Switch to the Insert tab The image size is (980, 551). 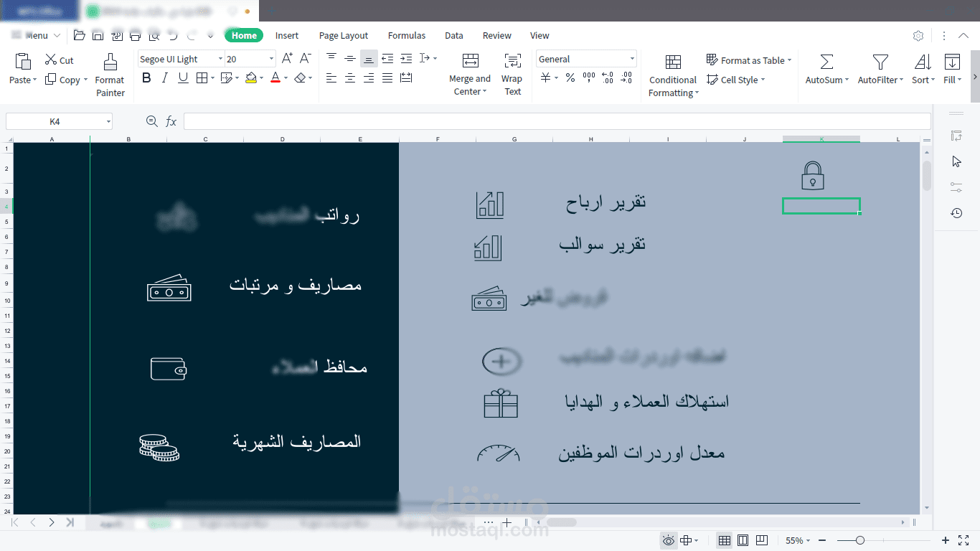[287, 35]
